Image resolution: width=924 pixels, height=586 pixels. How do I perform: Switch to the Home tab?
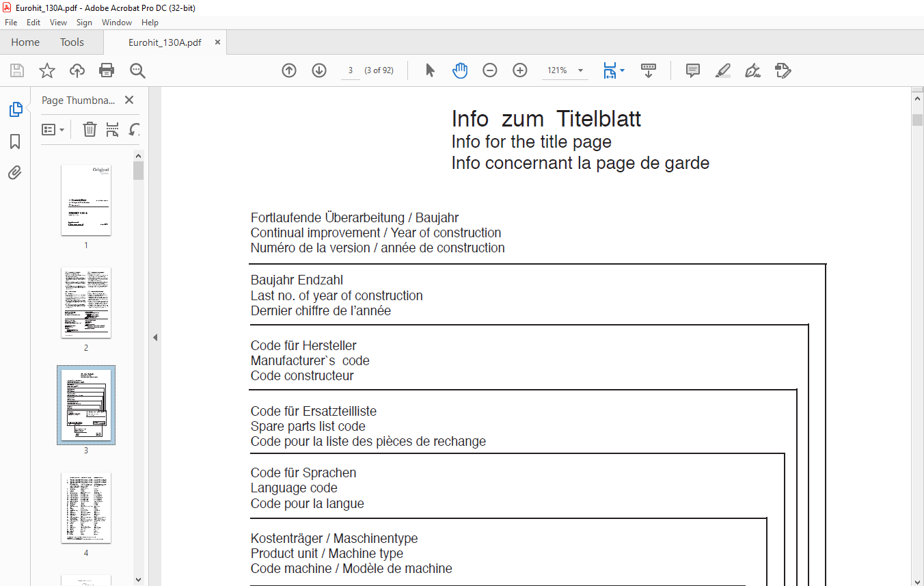[x=25, y=42]
